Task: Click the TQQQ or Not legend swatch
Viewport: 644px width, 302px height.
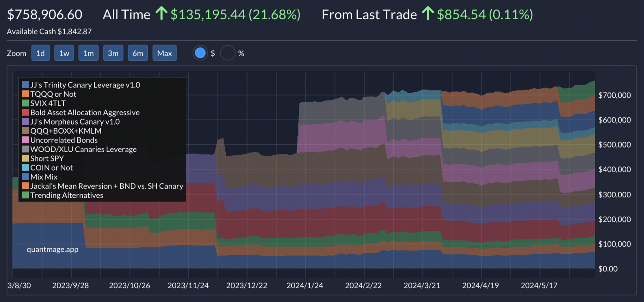Action: [26, 94]
